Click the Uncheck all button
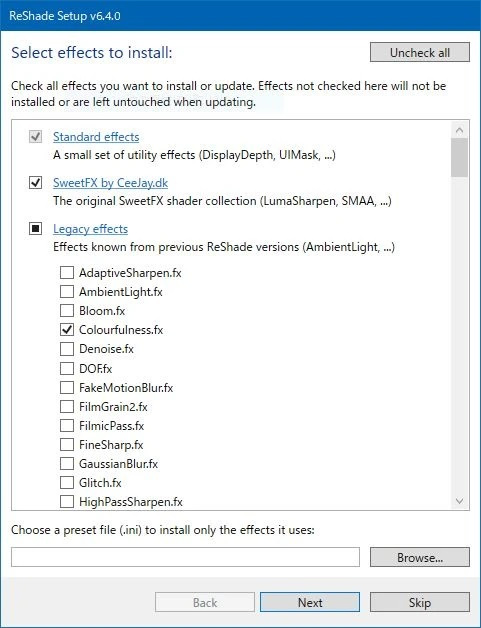The width and height of the screenshot is (481, 628). (x=420, y=52)
